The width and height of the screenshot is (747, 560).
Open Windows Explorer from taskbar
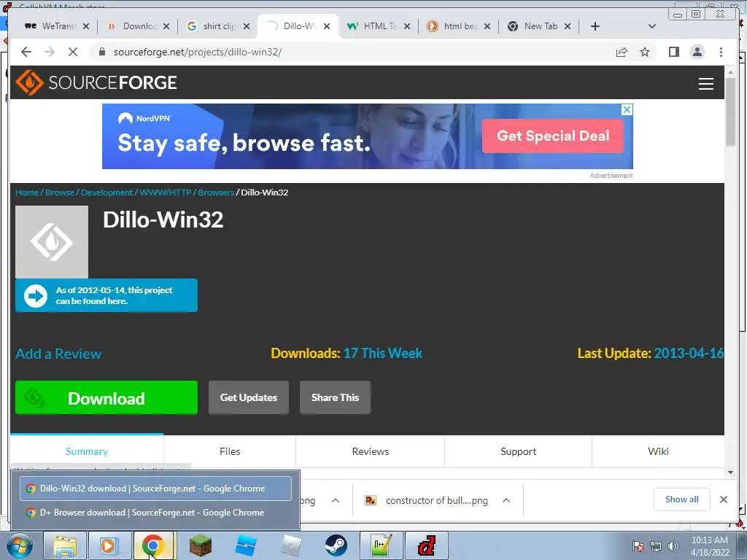click(x=65, y=545)
